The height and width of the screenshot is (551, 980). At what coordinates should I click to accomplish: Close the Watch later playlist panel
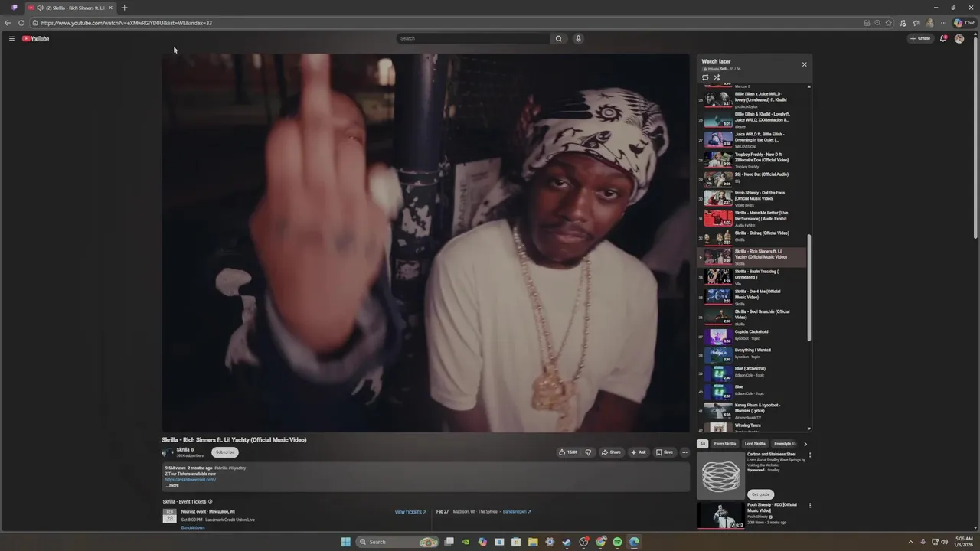pyautogui.click(x=804, y=64)
